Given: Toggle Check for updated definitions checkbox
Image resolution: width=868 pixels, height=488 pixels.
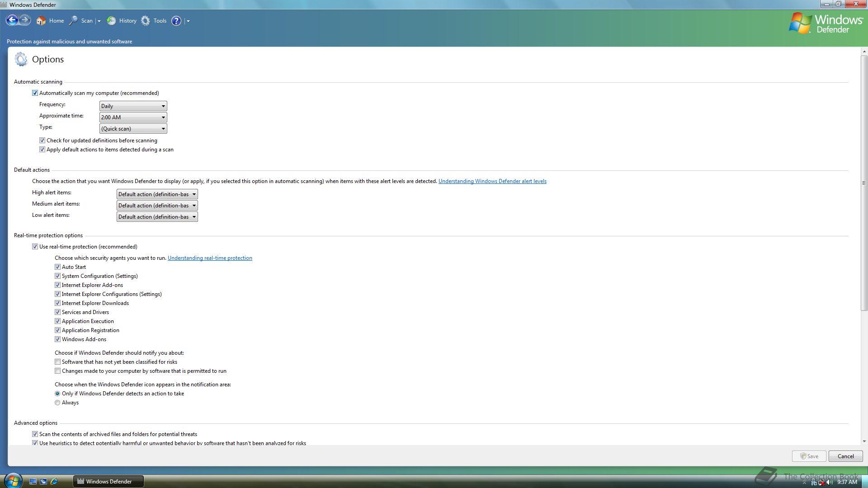Looking at the screenshot, I should 42,141.
